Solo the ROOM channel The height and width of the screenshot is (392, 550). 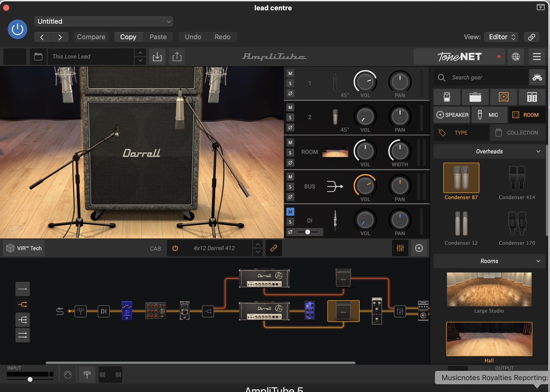tap(290, 153)
